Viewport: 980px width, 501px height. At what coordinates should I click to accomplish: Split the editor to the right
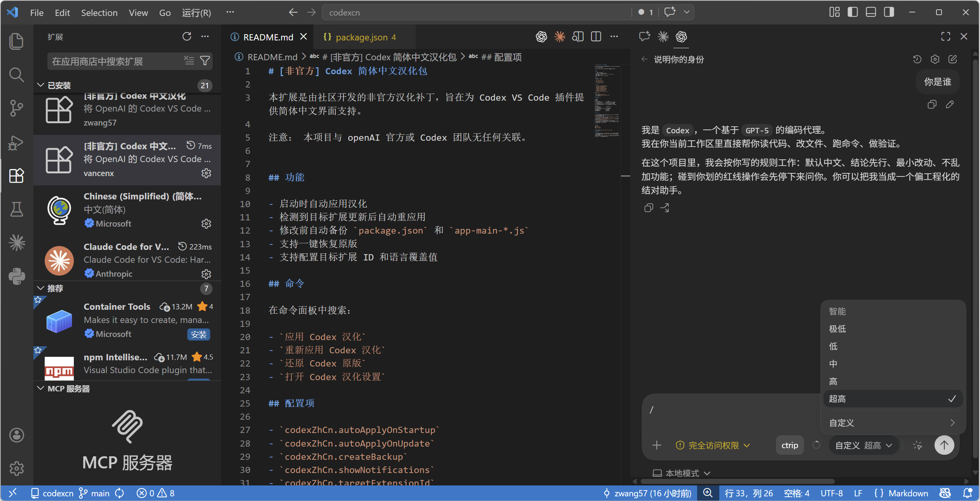[x=596, y=37]
